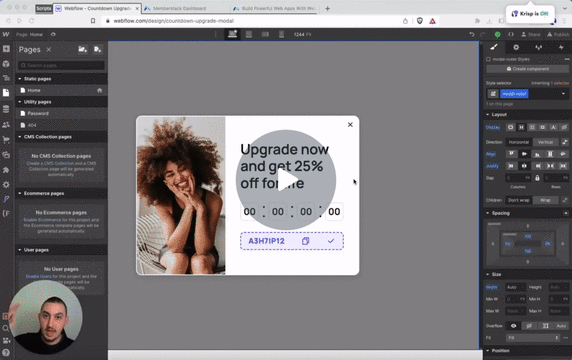Set display to block
The image size is (572, 360).
[510, 127]
